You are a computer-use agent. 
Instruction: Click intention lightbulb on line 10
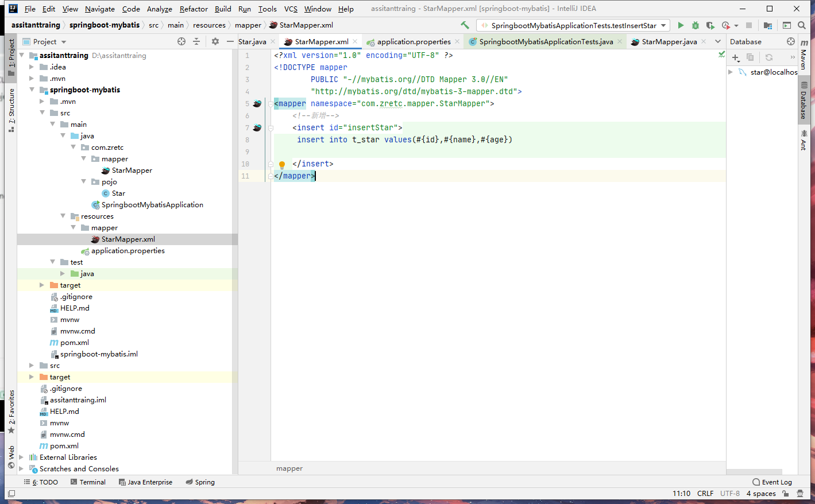tap(282, 164)
